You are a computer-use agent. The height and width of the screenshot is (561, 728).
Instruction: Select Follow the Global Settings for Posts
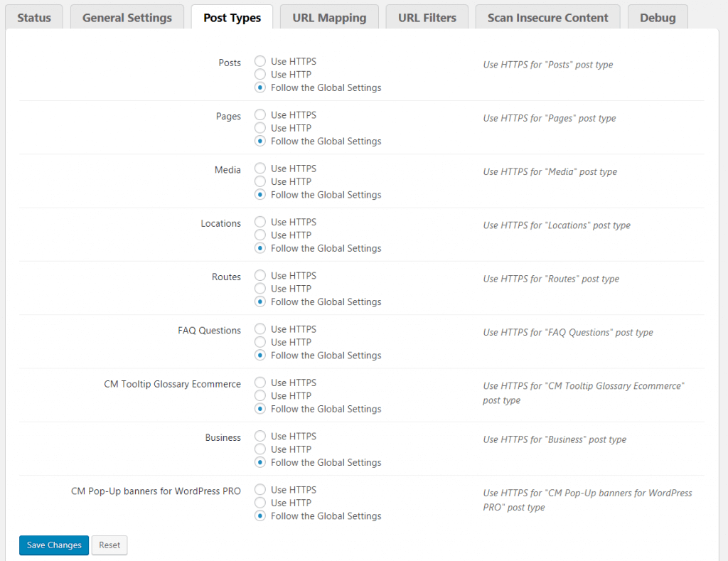pyautogui.click(x=260, y=88)
